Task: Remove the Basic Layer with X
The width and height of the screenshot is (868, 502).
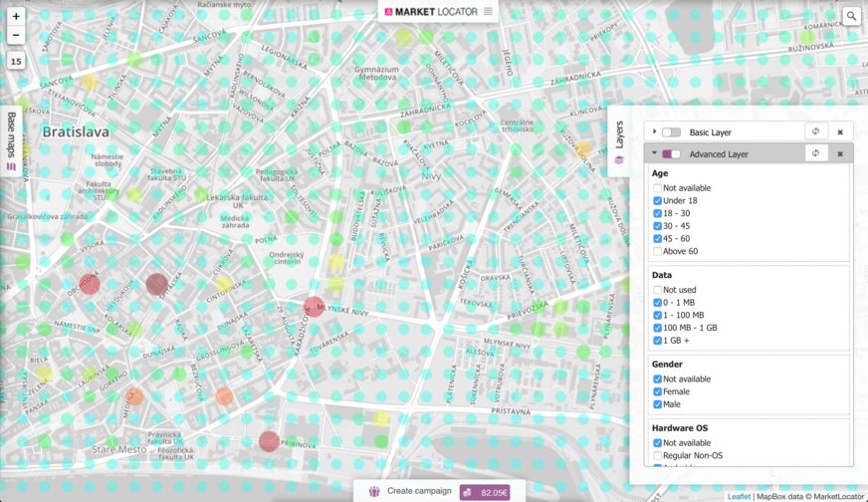Action: coord(839,131)
